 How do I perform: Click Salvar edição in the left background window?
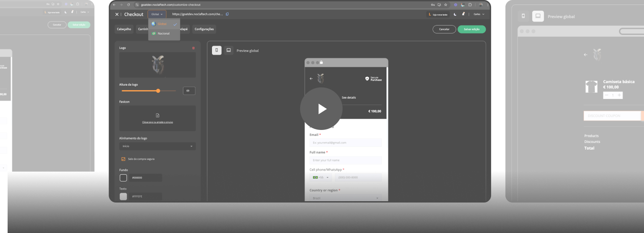79,25
